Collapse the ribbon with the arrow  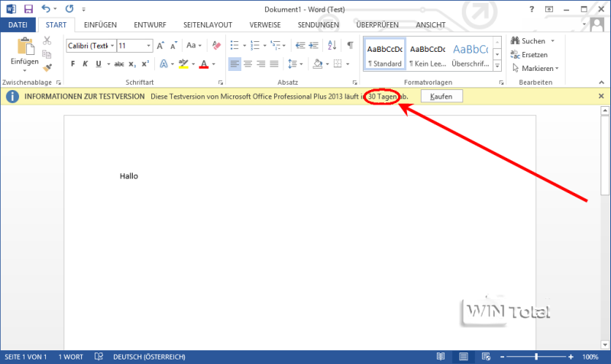click(x=601, y=82)
